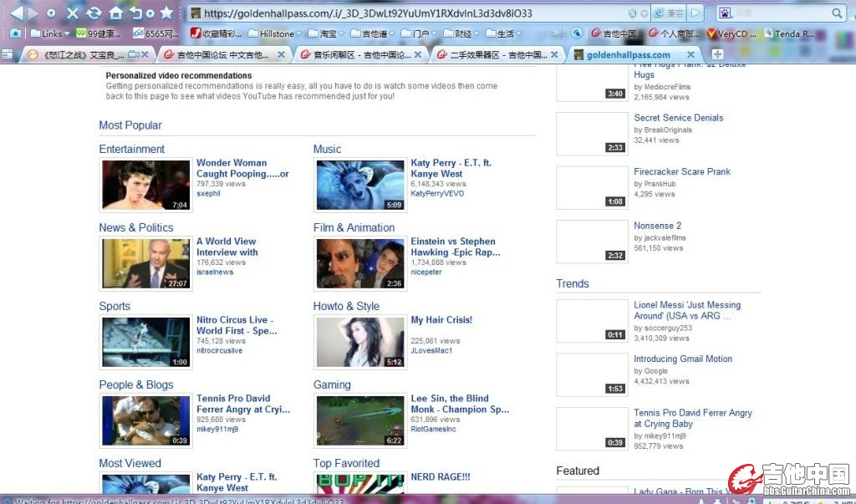Go to the browser home page icon
Viewport: 856px width, 504px height.
point(115,13)
